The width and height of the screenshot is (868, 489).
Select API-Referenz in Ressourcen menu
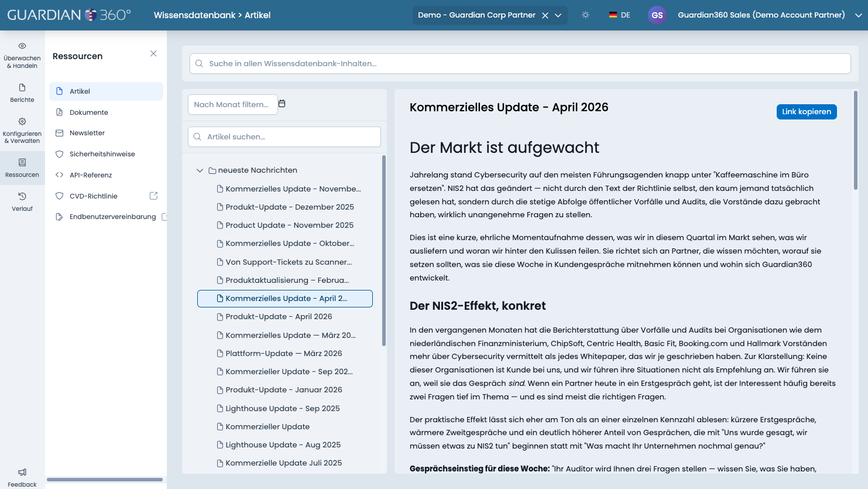(x=106, y=175)
